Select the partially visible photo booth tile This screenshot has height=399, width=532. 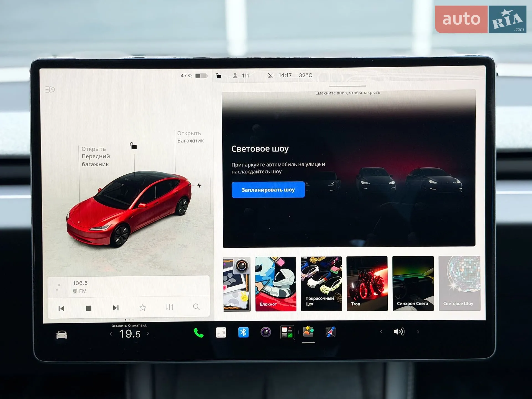pos(237,284)
